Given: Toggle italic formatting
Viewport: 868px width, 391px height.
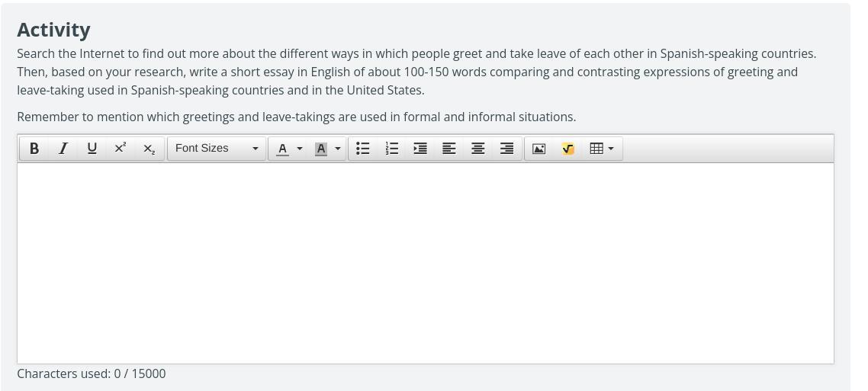Looking at the screenshot, I should (x=63, y=148).
